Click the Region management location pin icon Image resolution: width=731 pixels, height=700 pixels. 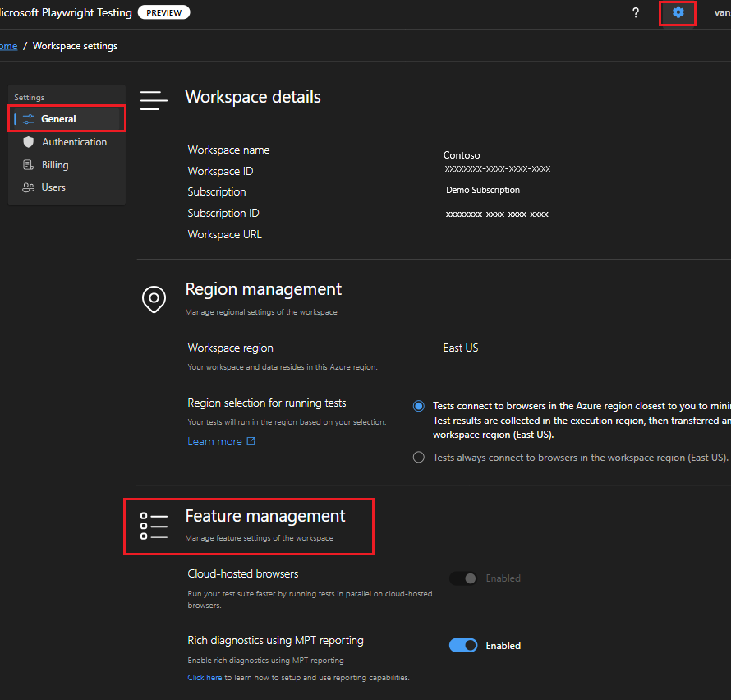pyautogui.click(x=154, y=299)
